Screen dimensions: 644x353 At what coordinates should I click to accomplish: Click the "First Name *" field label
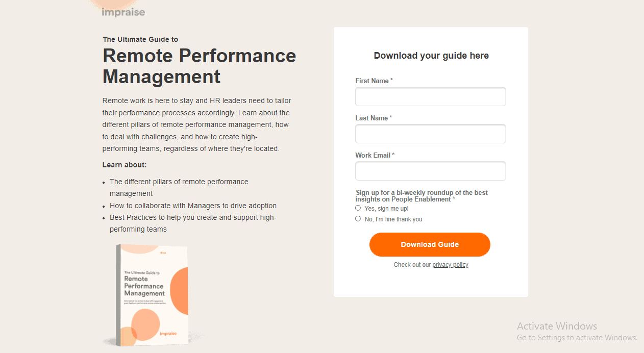pos(374,81)
